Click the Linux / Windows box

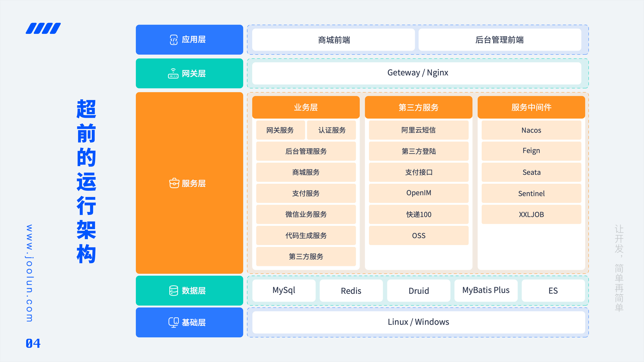[419, 322]
